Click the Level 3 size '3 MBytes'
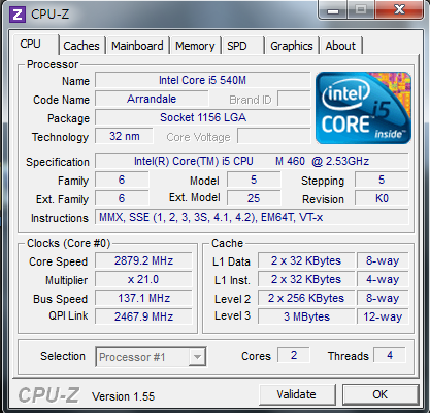432x415 pixels. [306, 316]
